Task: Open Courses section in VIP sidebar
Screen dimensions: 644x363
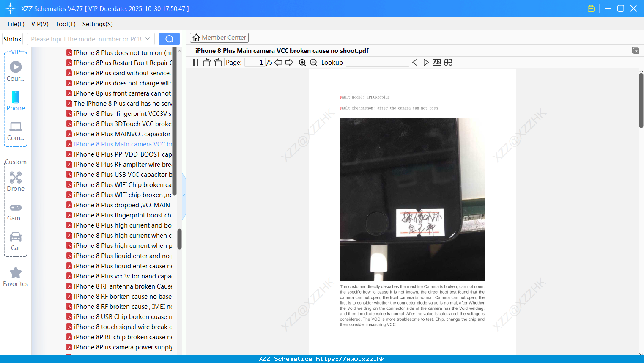Action: click(16, 71)
